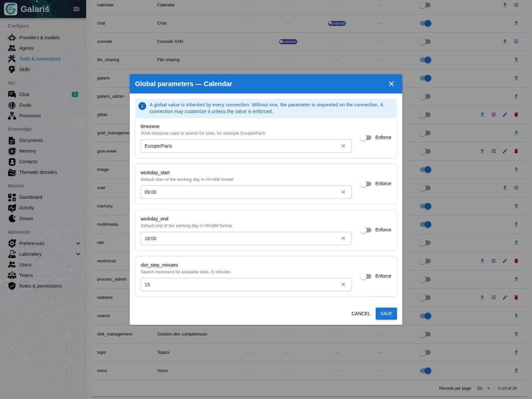Open the mail row parameters tune icon
532x399 pixels.
pyautogui.click(x=516, y=188)
